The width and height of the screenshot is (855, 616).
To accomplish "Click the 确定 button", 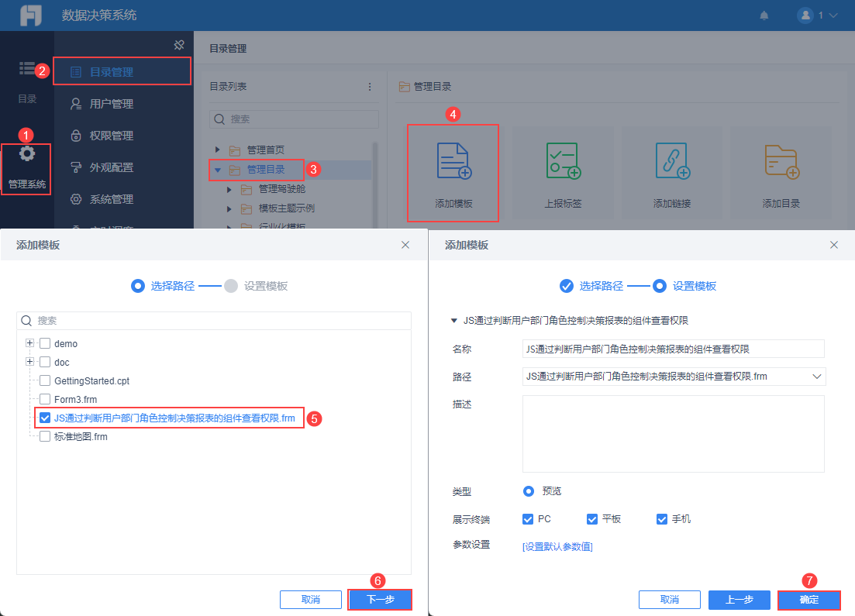I will (809, 600).
